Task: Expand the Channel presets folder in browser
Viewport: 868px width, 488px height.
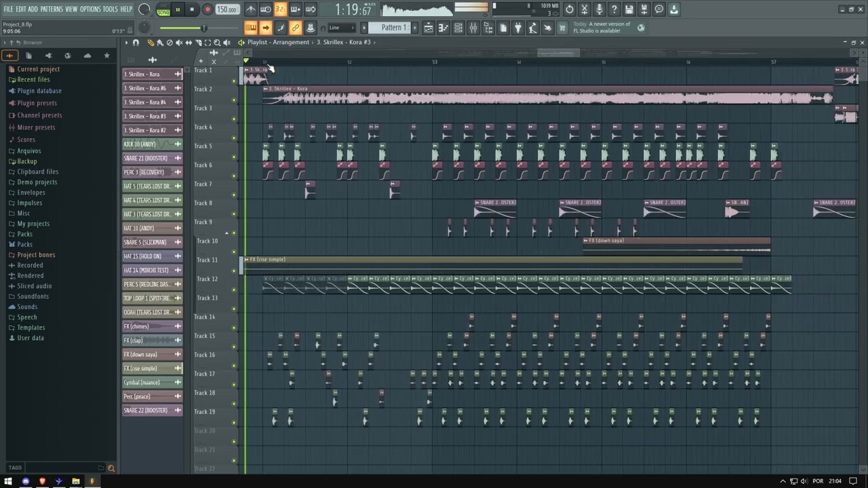Action: pos(39,115)
